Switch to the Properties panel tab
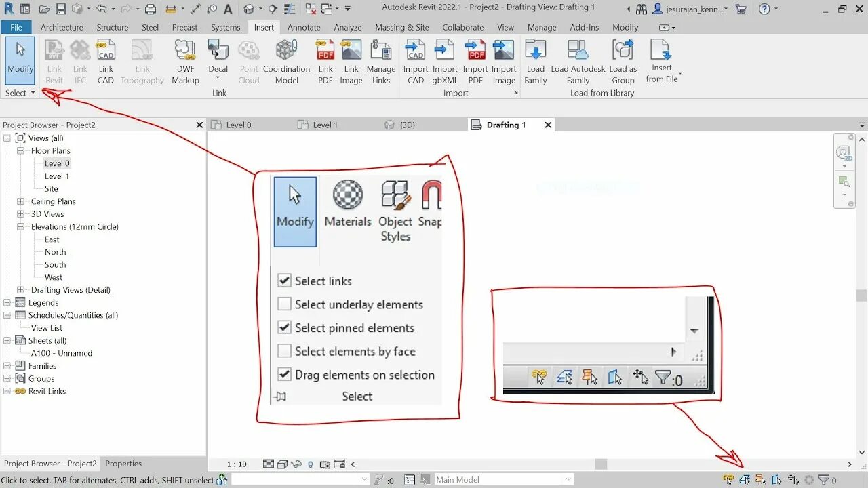868x488 pixels. click(x=123, y=464)
